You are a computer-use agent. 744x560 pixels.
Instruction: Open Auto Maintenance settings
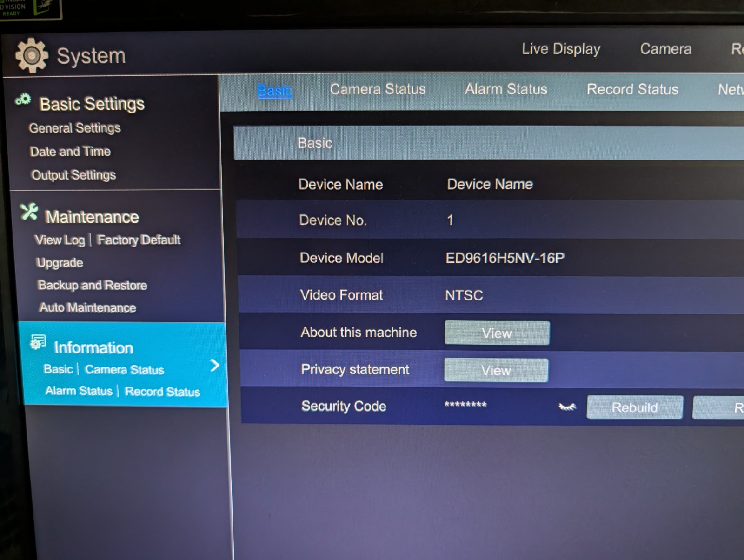pyautogui.click(x=87, y=307)
